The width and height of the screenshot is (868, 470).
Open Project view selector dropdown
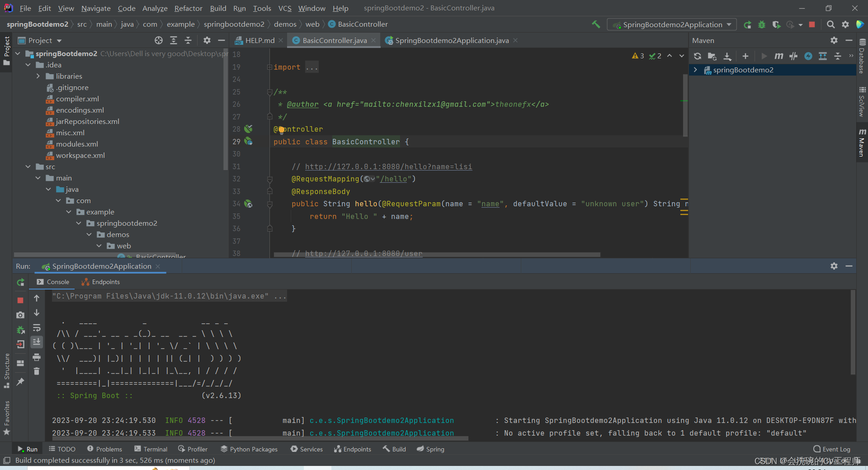[x=40, y=40]
